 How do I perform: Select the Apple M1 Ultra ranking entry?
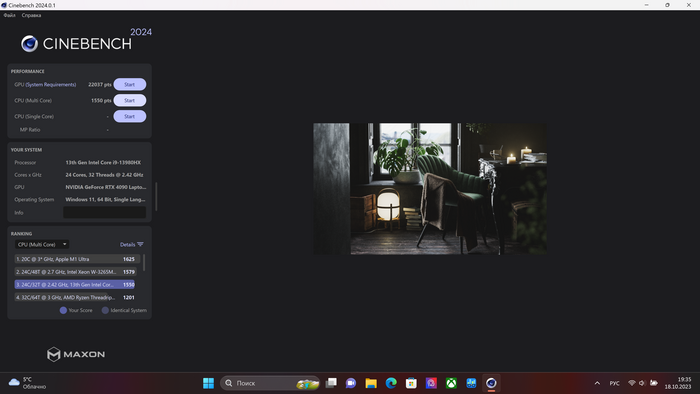point(77,259)
